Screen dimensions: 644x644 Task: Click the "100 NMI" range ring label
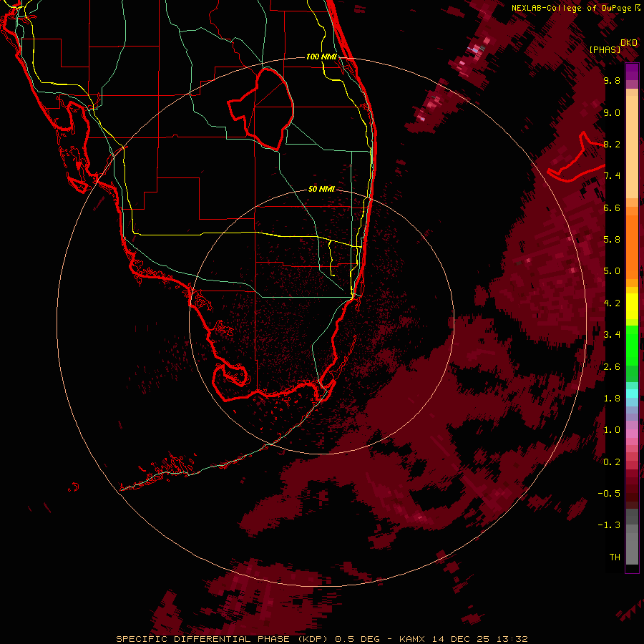pyautogui.click(x=321, y=57)
